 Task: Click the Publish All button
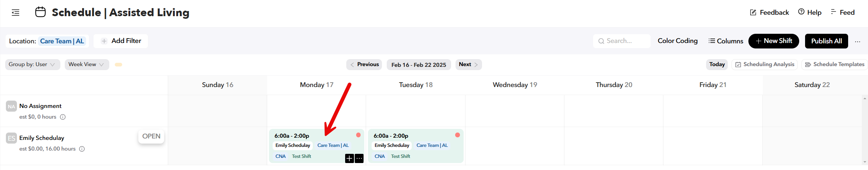click(x=826, y=41)
